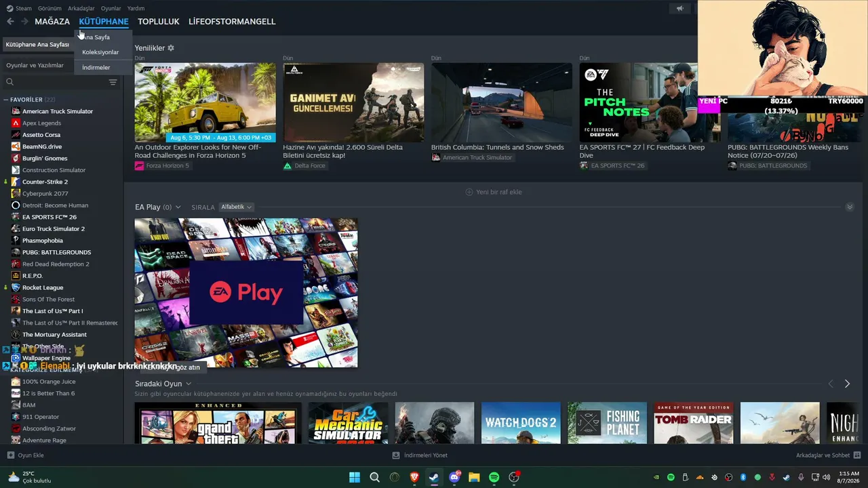Open the Görünüm menu

[50, 9]
